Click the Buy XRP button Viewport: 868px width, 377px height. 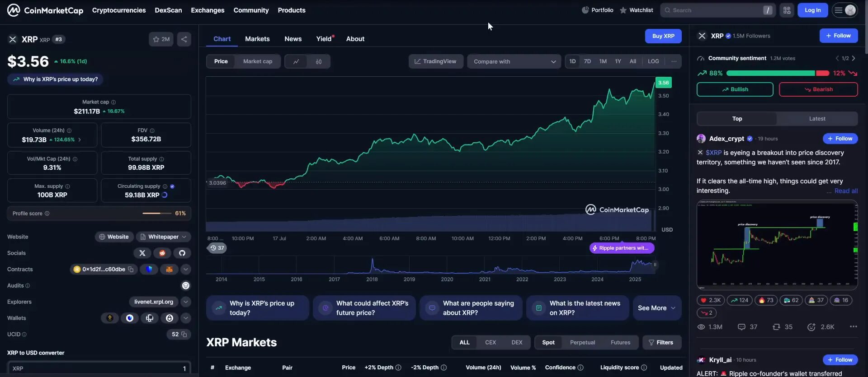click(663, 36)
